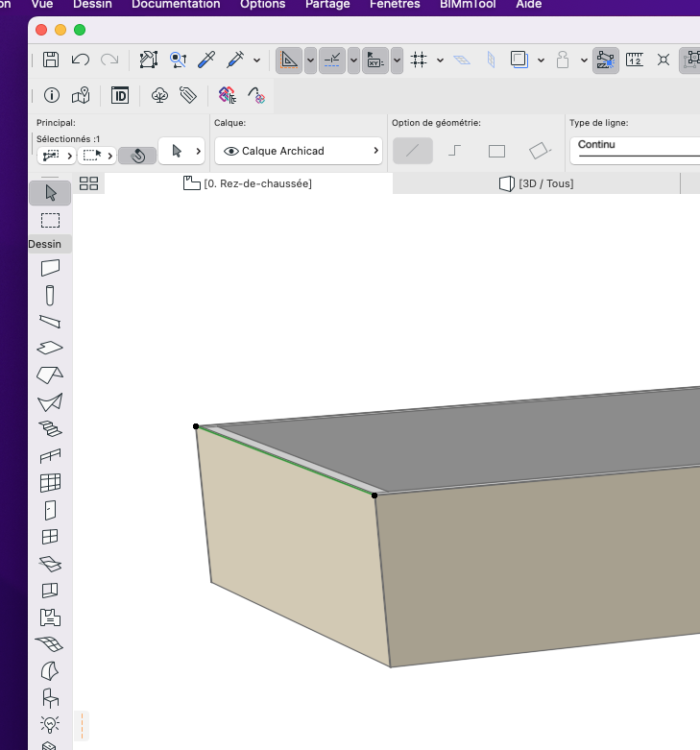Open the Documentation menu

click(x=176, y=5)
